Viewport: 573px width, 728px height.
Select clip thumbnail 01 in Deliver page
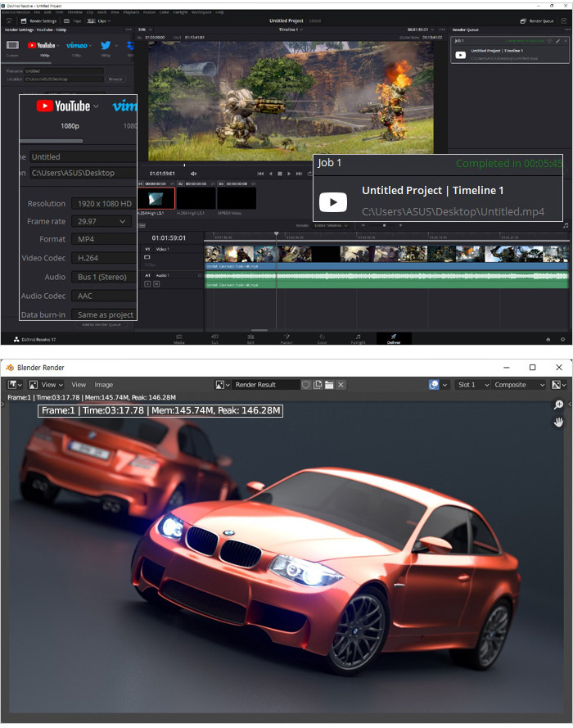(156, 199)
